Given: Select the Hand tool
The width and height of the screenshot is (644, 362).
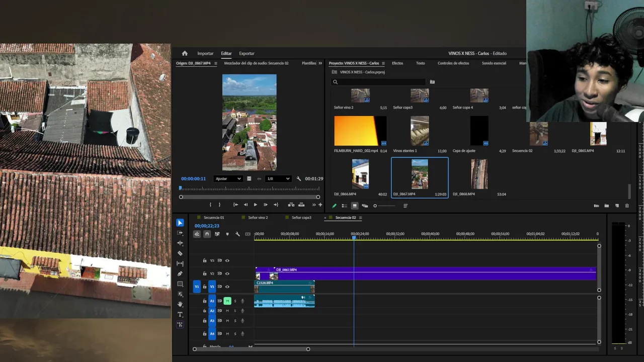Looking at the screenshot, I should pos(180,304).
